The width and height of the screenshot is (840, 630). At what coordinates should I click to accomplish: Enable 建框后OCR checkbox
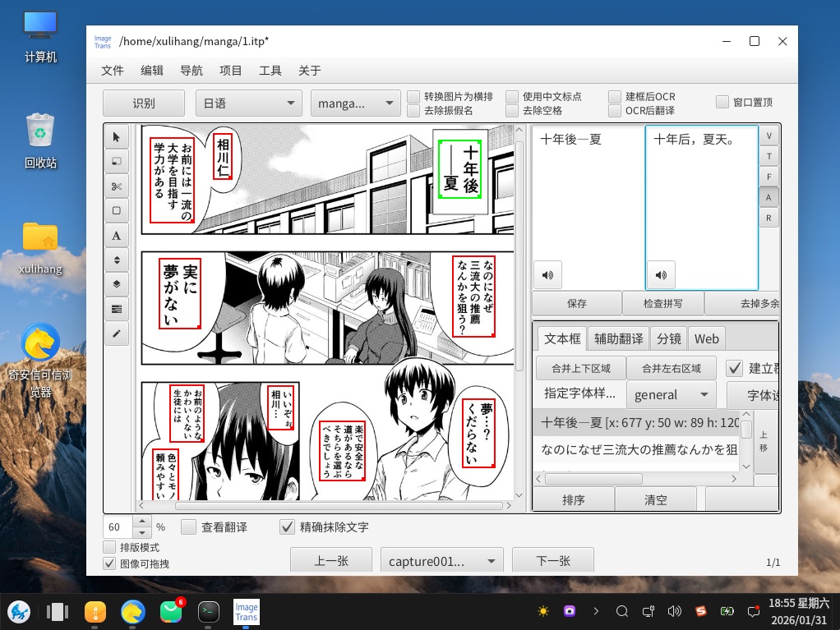pyautogui.click(x=616, y=96)
